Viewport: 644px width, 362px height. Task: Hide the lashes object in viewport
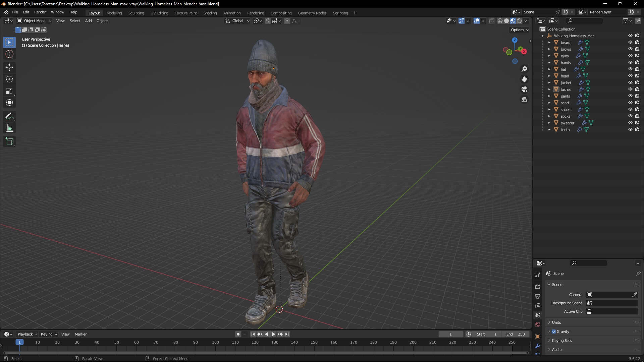(x=630, y=89)
